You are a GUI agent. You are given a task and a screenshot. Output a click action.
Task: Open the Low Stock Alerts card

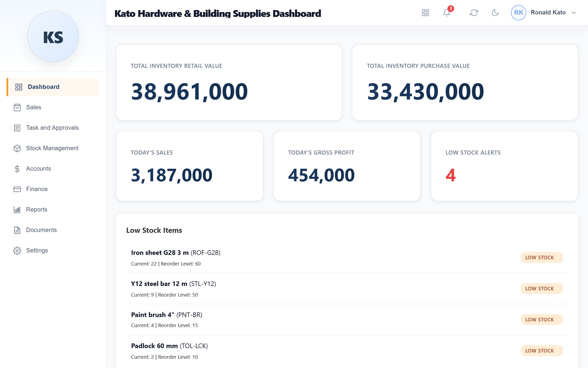tap(504, 166)
